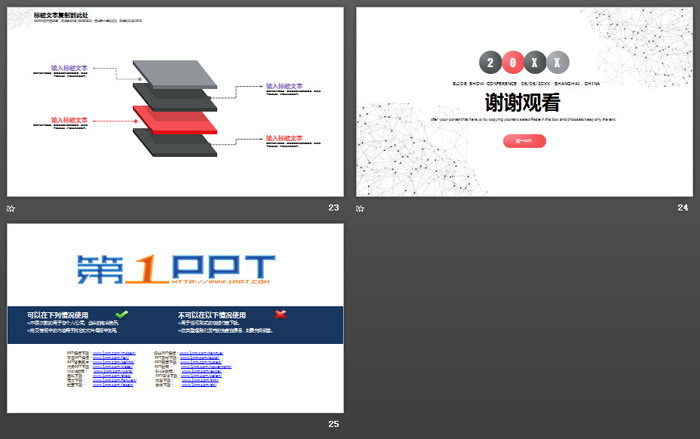Click the green check mark on slide 25
The image size is (700, 439).
pos(121,314)
